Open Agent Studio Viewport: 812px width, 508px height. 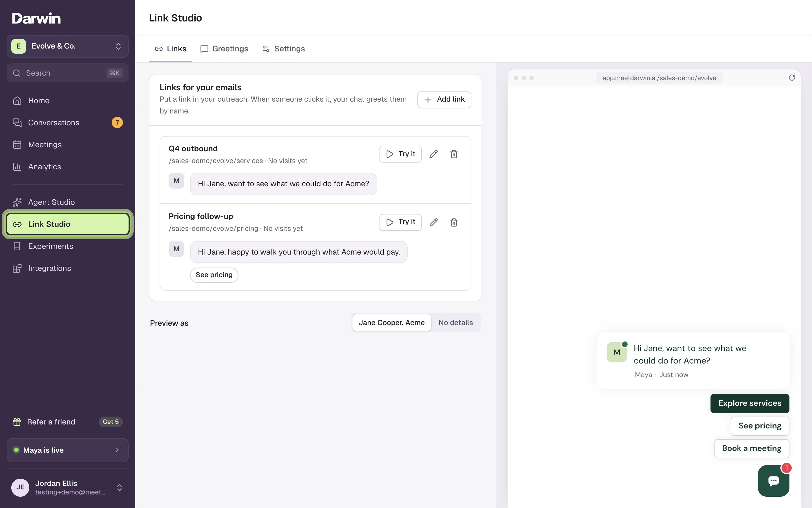67,202
